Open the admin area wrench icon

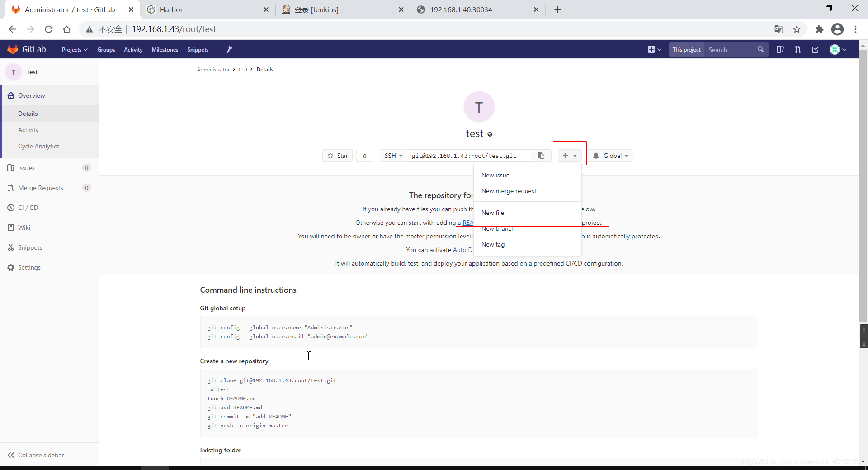click(x=229, y=49)
